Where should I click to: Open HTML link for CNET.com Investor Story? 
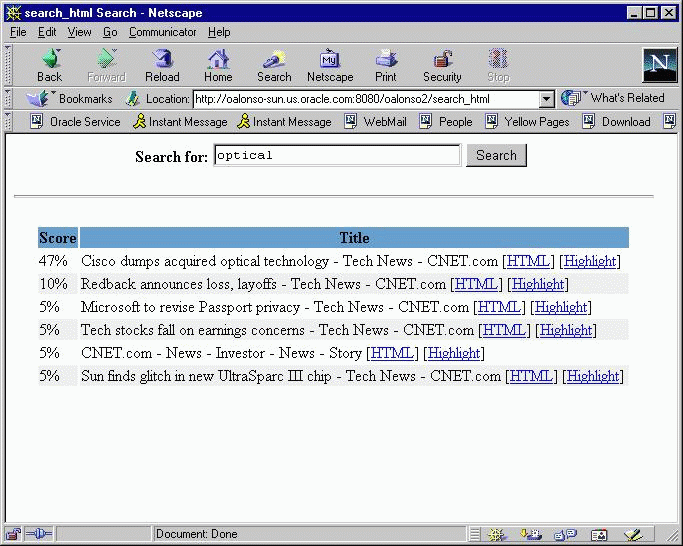[392, 353]
